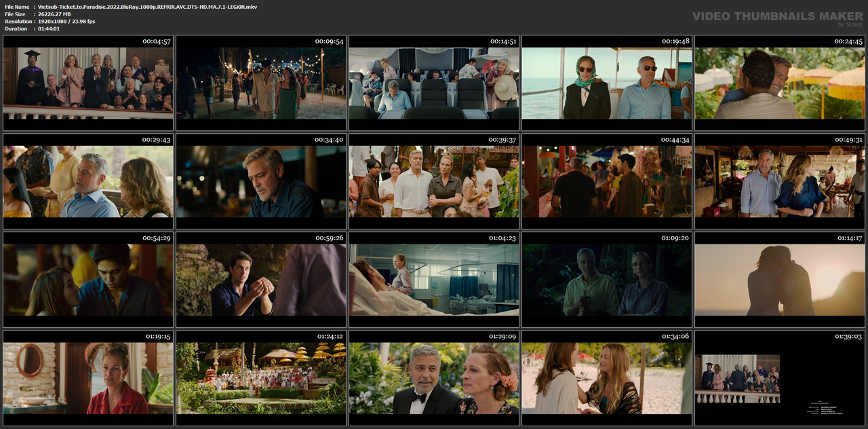The width and height of the screenshot is (868, 429).
Task: Pick the thumbnail at 01:29:09
Action: pyautogui.click(x=434, y=378)
